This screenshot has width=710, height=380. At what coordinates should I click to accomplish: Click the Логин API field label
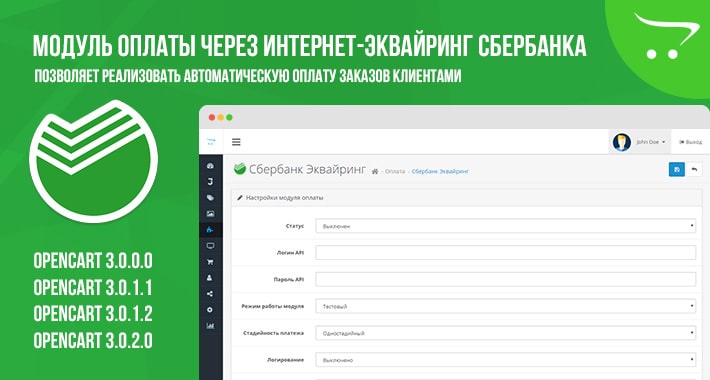coord(290,252)
